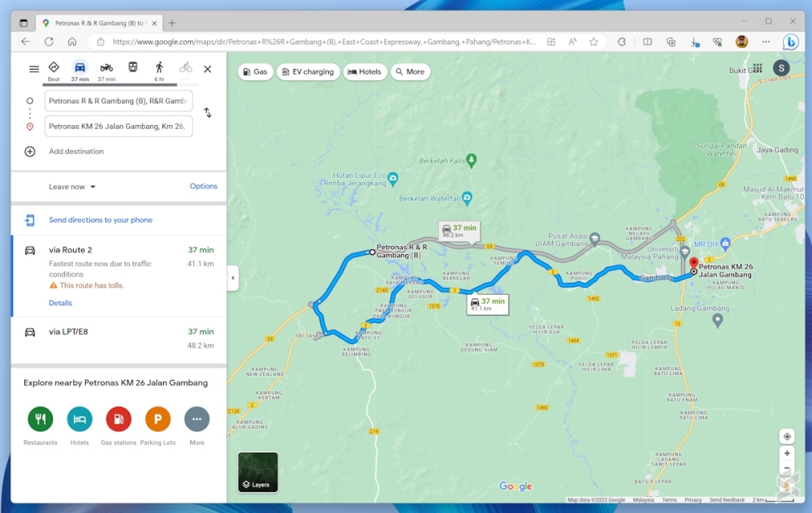Open the Privacy link on map footer
Screen dimensions: 812x513
[693, 500]
